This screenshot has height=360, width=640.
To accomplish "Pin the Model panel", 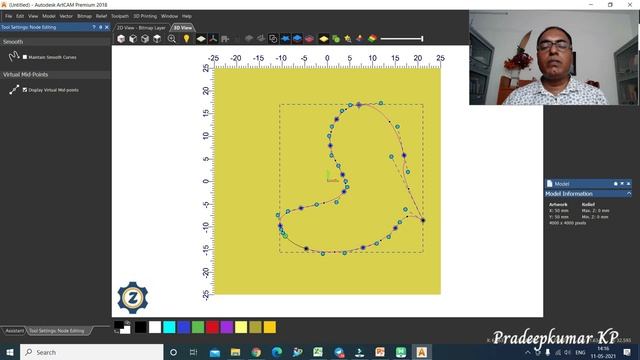I will (616, 184).
